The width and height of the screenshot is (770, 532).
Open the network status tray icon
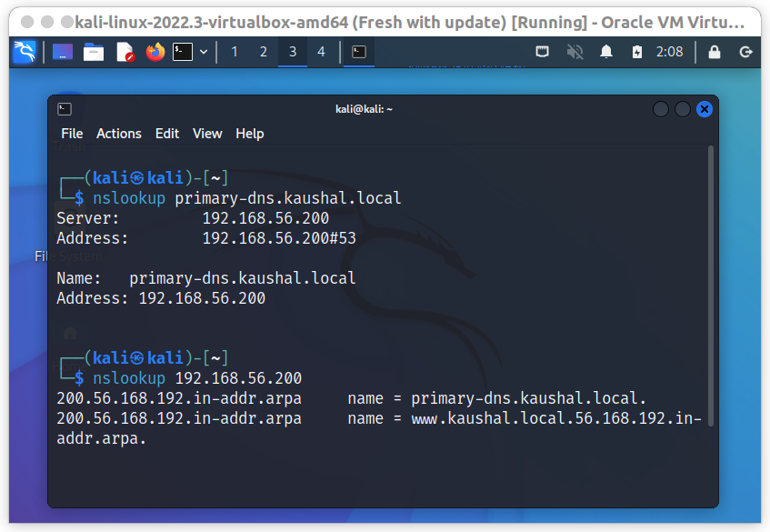tap(542, 52)
